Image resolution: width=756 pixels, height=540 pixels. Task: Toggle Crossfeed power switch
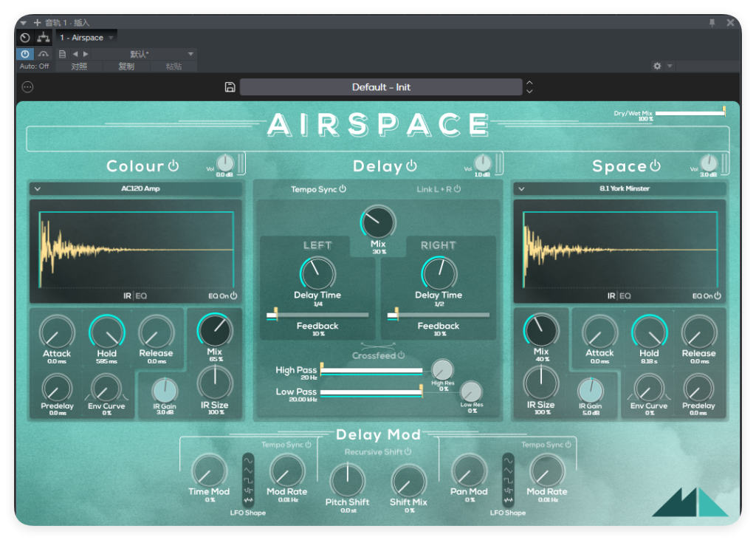[401, 355]
